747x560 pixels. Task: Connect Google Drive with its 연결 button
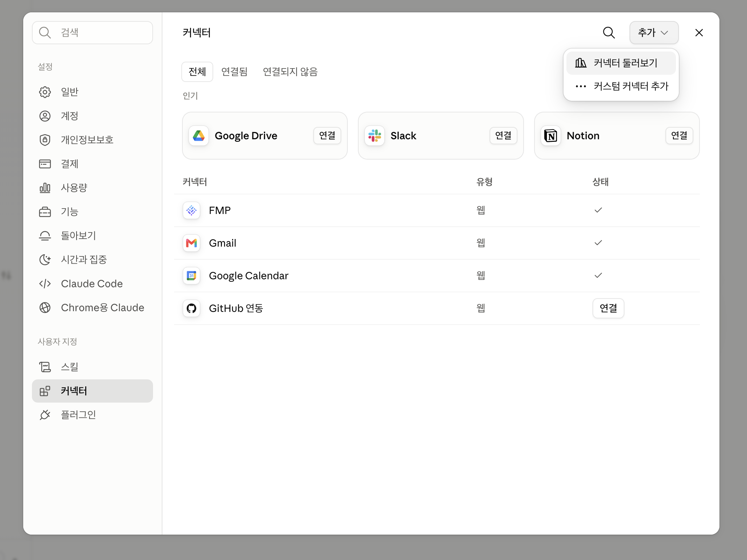(x=327, y=136)
